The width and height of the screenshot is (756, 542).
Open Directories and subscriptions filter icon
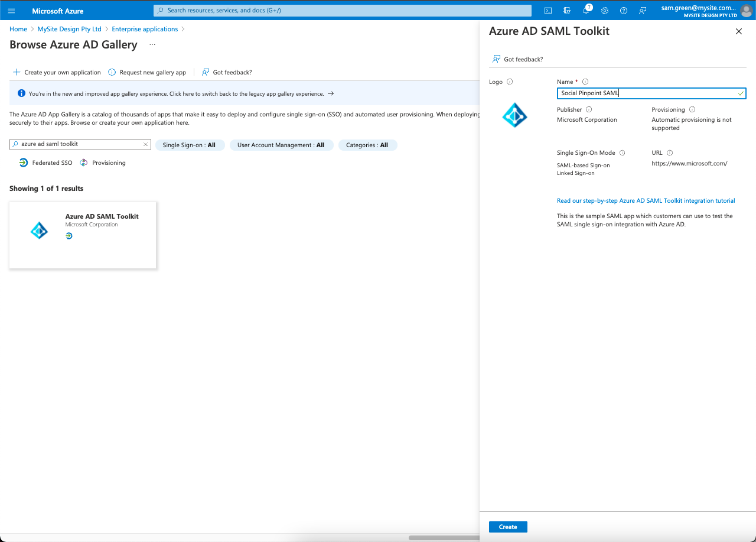coord(567,11)
